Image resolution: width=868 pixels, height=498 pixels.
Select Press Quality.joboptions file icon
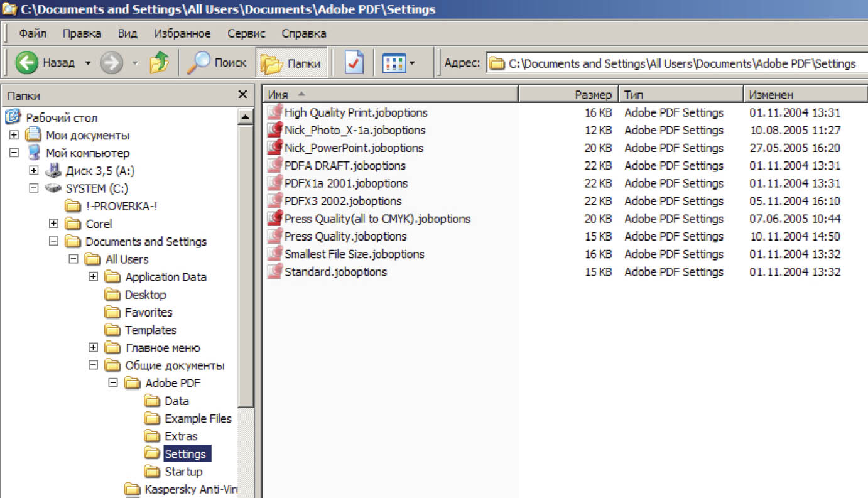(274, 236)
